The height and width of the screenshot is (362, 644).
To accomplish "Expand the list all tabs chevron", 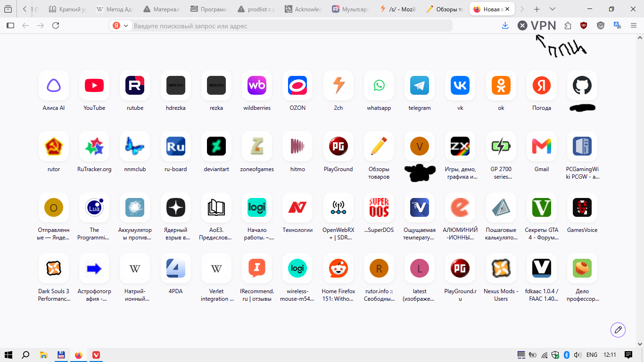I will [x=553, y=9].
